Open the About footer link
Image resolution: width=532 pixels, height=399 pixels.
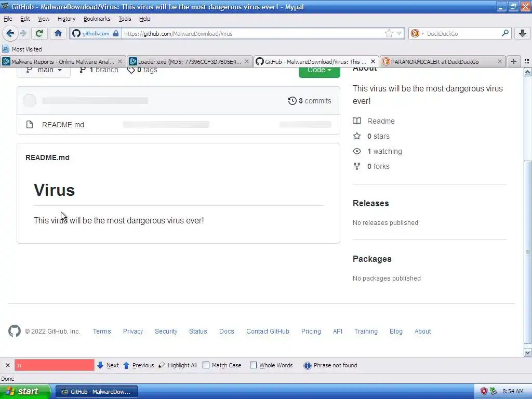(422, 331)
